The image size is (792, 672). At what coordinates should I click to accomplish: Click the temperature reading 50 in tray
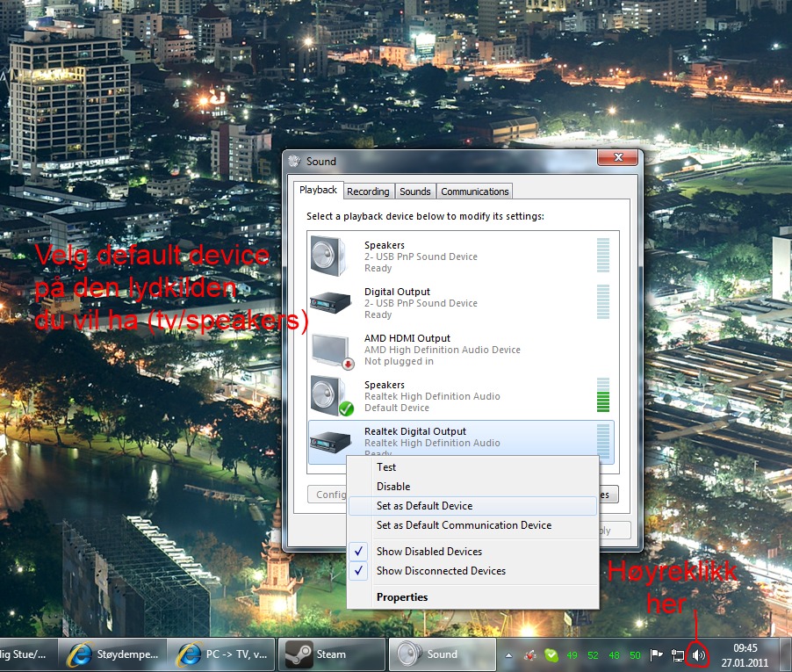coord(635,655)
